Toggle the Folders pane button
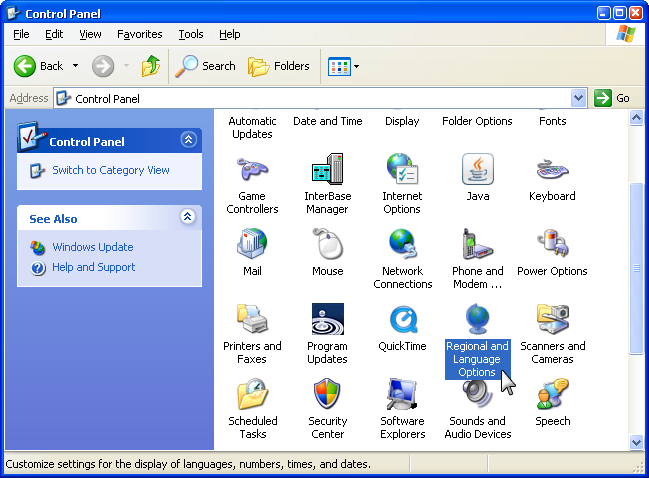 pyautogui.click(x=279, y=66)
